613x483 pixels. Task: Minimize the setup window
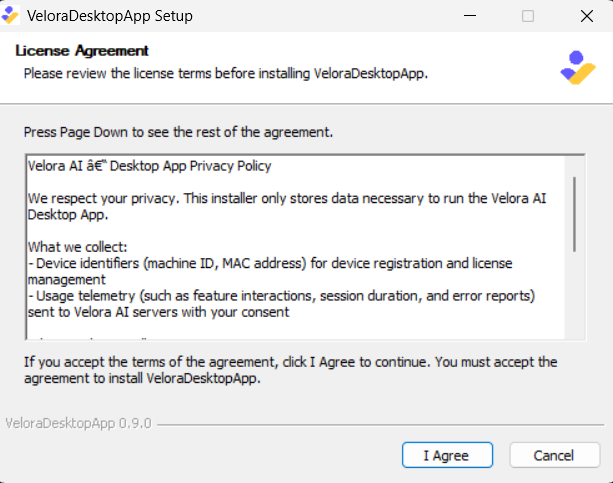[470, 16]
